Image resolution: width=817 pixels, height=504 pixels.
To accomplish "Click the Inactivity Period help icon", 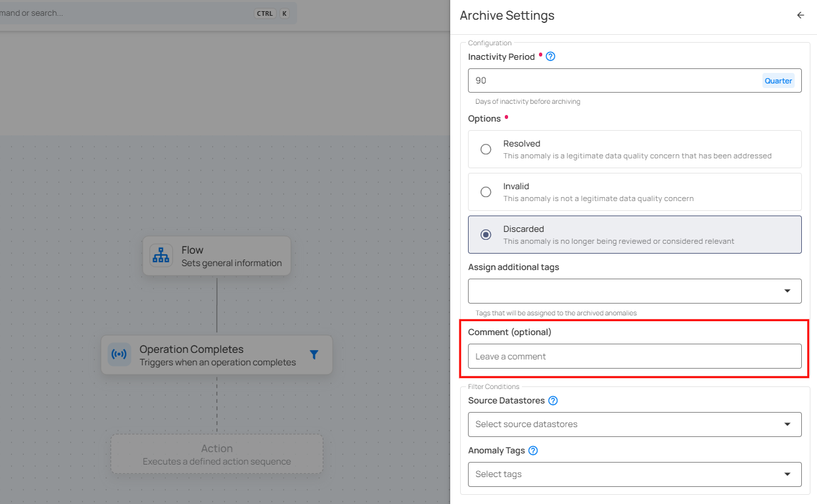I will point(551,57).
